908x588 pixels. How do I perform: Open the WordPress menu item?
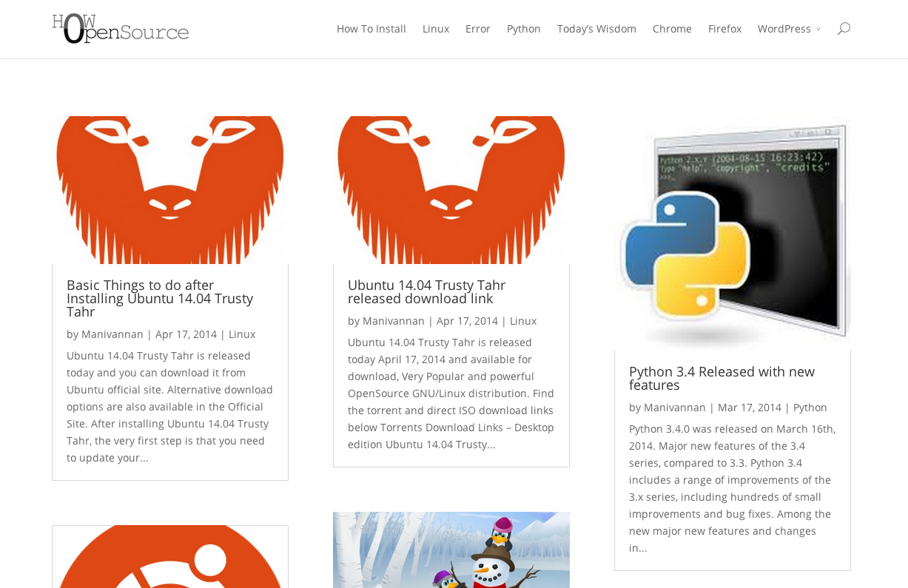point(784,29)
